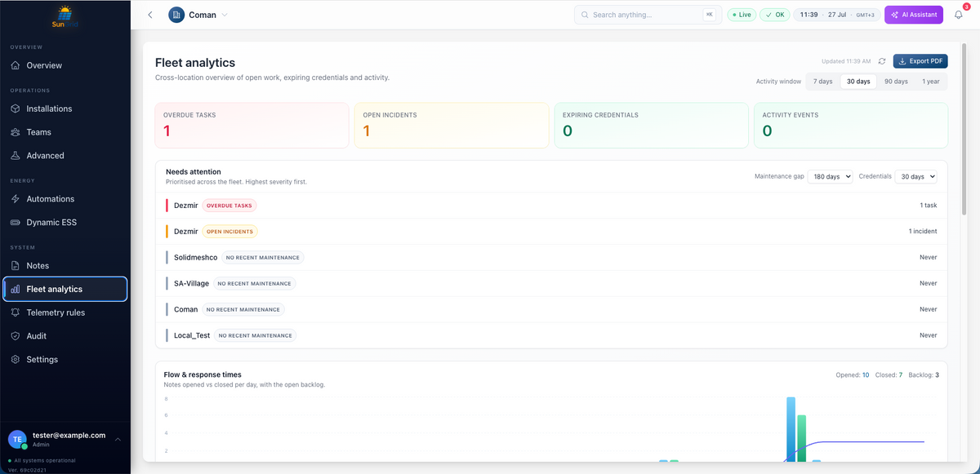
Task: Click the 11:39 time and date pill
Action: tap(836, 15)
